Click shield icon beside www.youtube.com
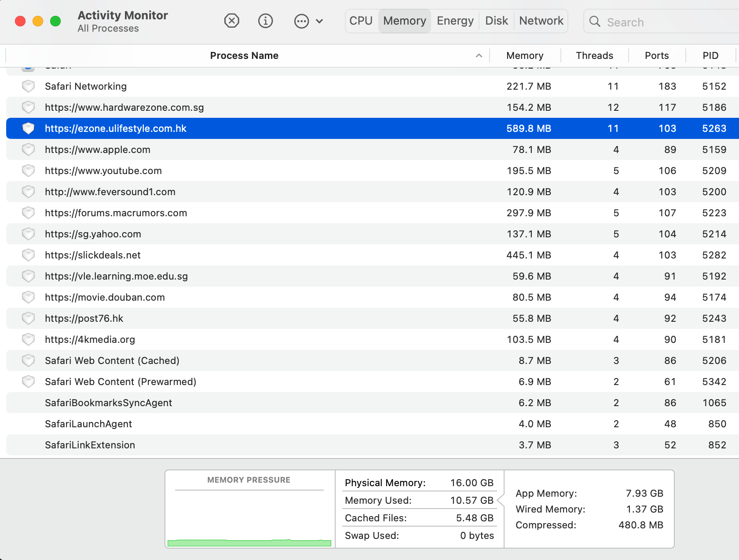This screenshot has width=739, height=560. click(29, 171)
